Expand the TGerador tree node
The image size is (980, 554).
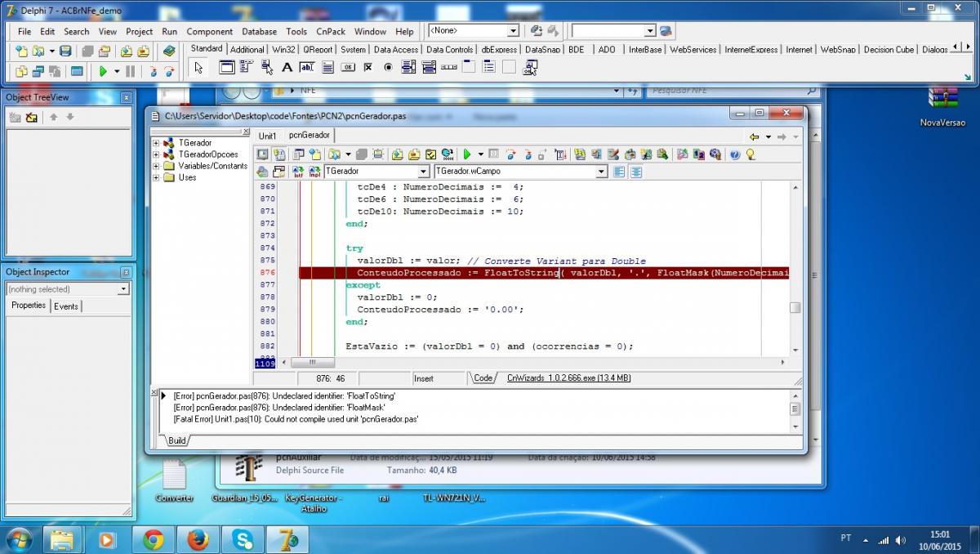click(156, 143)
